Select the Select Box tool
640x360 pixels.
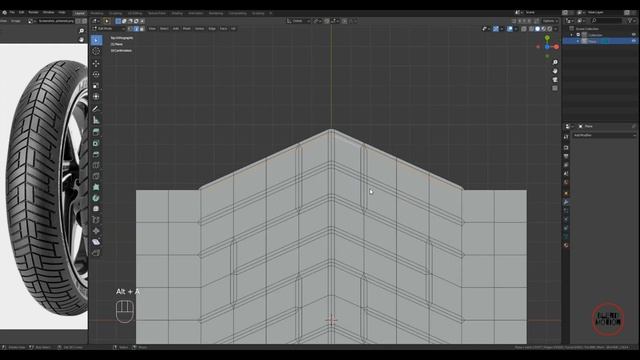(x=96, y=40)
